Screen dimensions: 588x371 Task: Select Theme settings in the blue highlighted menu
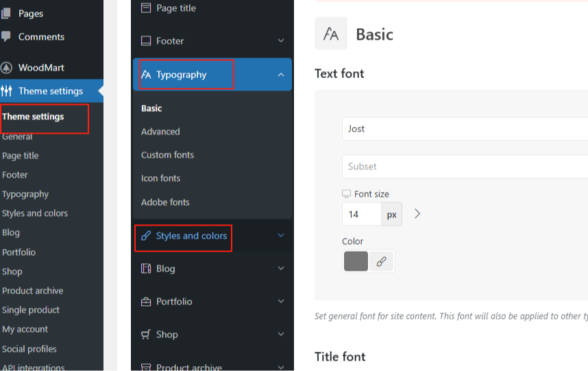tap(51, 91)
